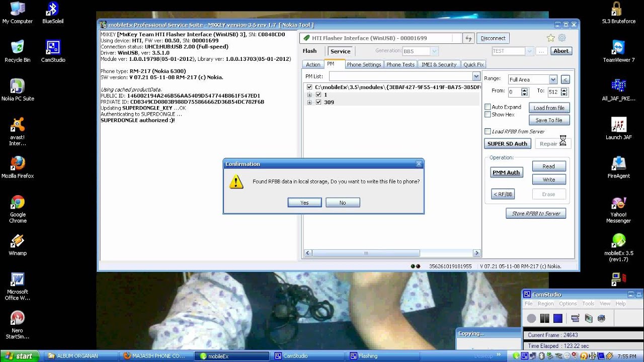Open the FireAgent desktop icon
644x362 pixels.
click(618, 168)
